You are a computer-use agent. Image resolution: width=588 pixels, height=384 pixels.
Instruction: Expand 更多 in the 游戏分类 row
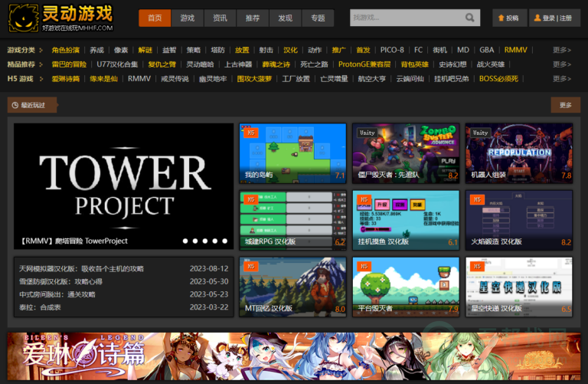click(561, 50)
